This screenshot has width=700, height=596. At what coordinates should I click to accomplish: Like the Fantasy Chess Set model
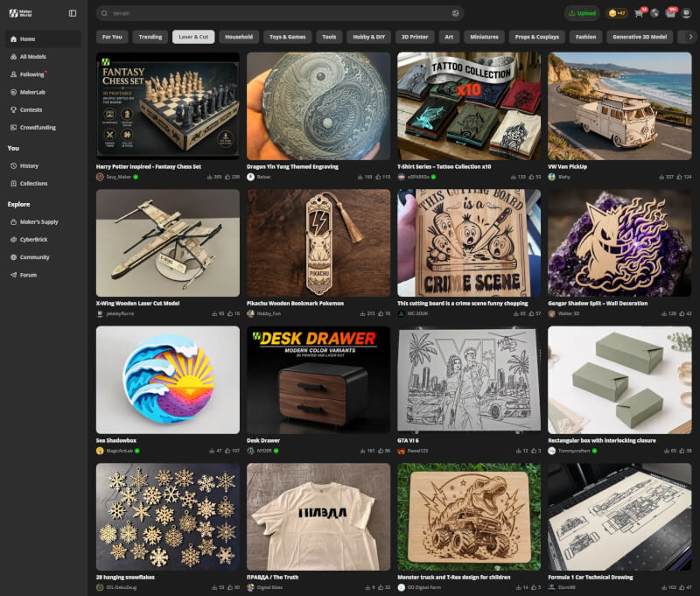tap(227, 178)
